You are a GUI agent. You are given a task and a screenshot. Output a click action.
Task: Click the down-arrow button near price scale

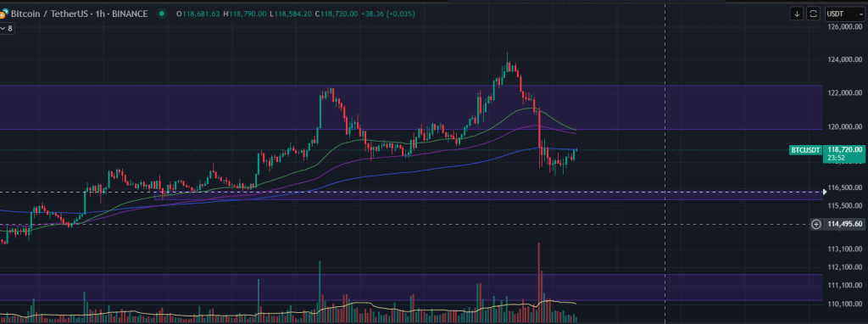click(797, 14)
